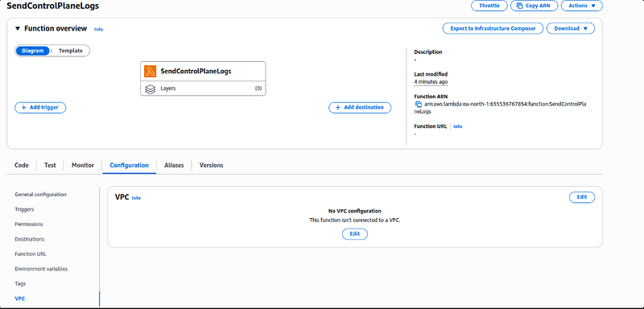Select Environment variables in the sidebar
Image resolution: width=644 pixels, height=309 pixels.
coord(41,269)
